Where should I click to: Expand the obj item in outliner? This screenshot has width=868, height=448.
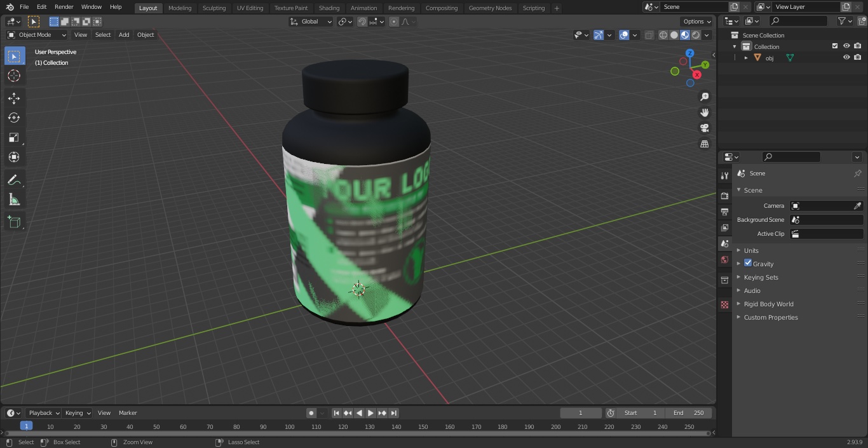[746, 58]
